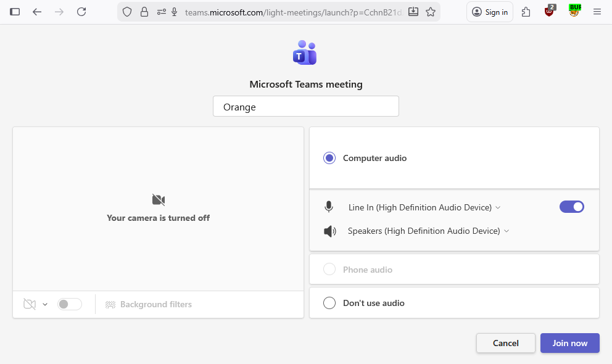The image size is (612, 364).
Task: Click the microphone permission icon in address bar
Action: click(x=175, y=12)
